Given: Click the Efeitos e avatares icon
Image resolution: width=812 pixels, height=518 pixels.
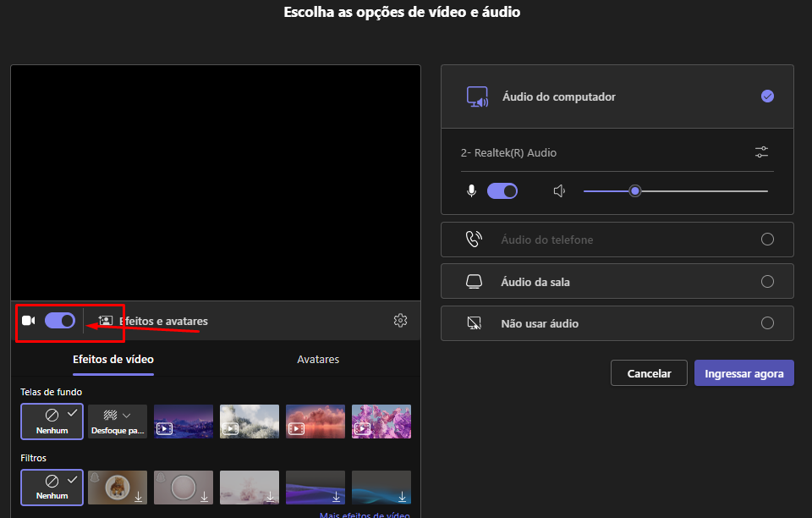Looking at the screenshot, I should click(106, 321).
